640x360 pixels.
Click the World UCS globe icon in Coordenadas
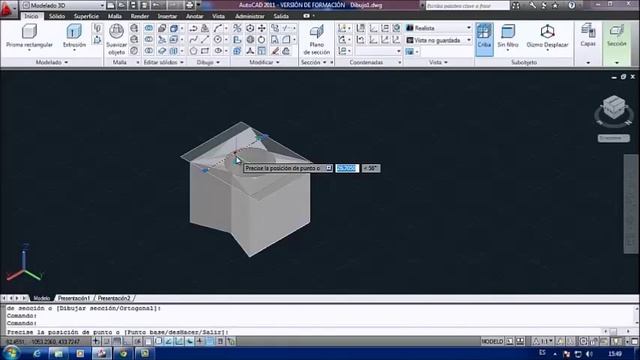point(396,28)
